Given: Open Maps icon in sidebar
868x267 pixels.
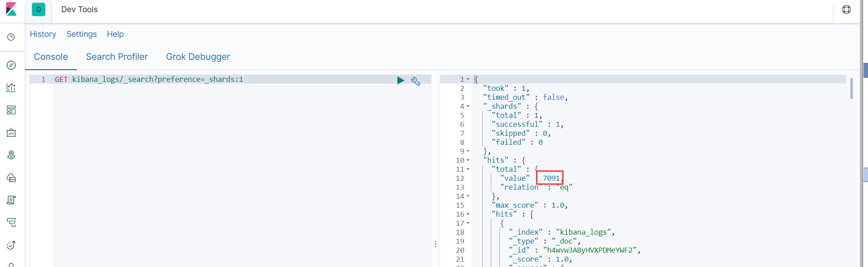Looking at the screenshot, I should click(x=11, y=155).
